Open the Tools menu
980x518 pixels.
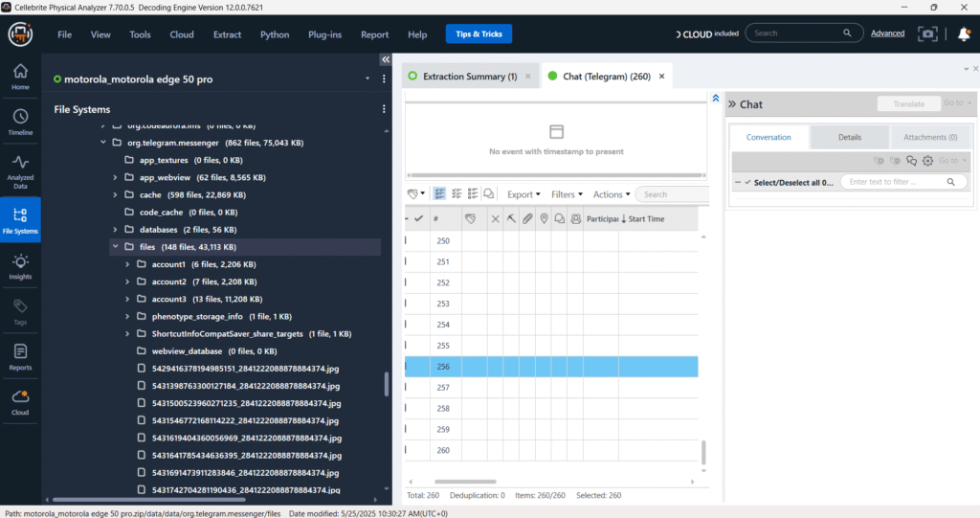point(140,34)
